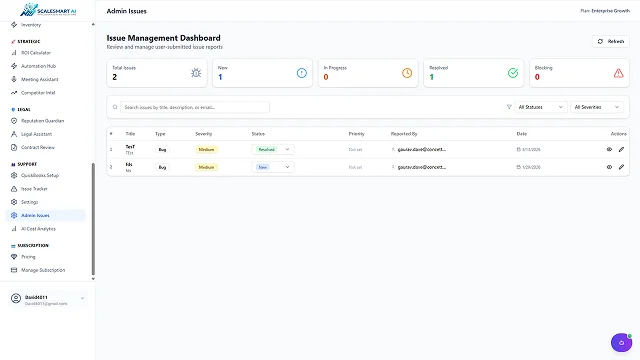Click the Settings gear icon in the sidebar
The height and width of the screenshot is (360, 640).
14,202
